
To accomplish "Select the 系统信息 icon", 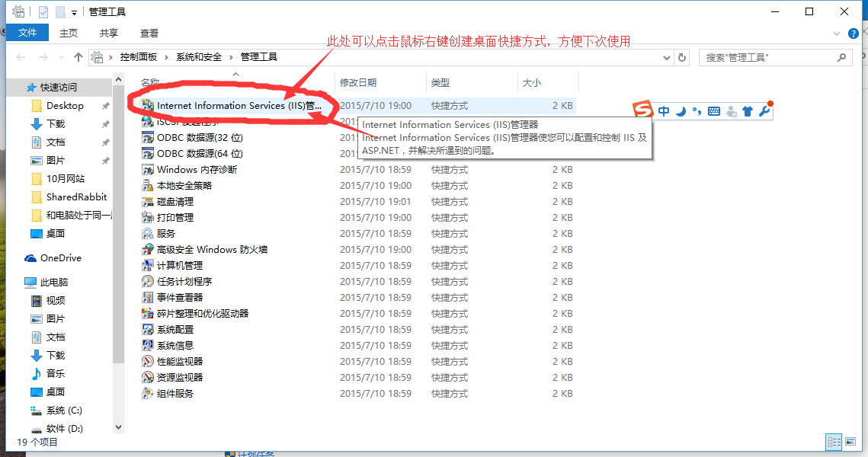I will 147,346.
